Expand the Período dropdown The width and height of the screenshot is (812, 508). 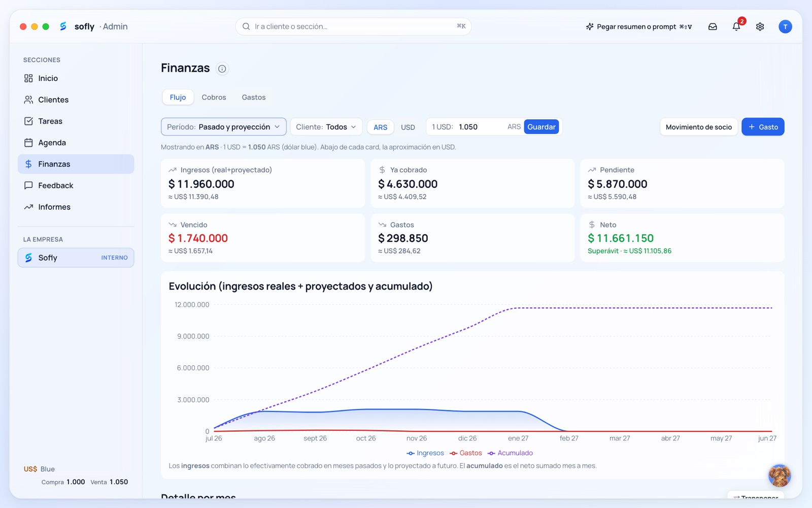(224, 127)
